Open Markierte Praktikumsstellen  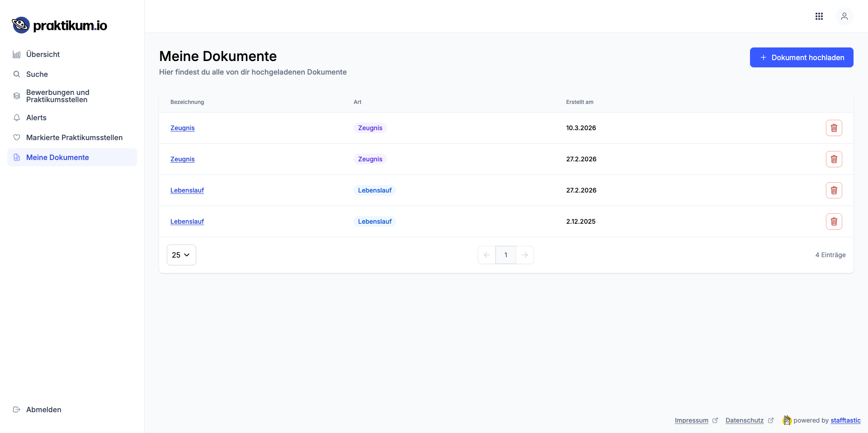(74, 137)
